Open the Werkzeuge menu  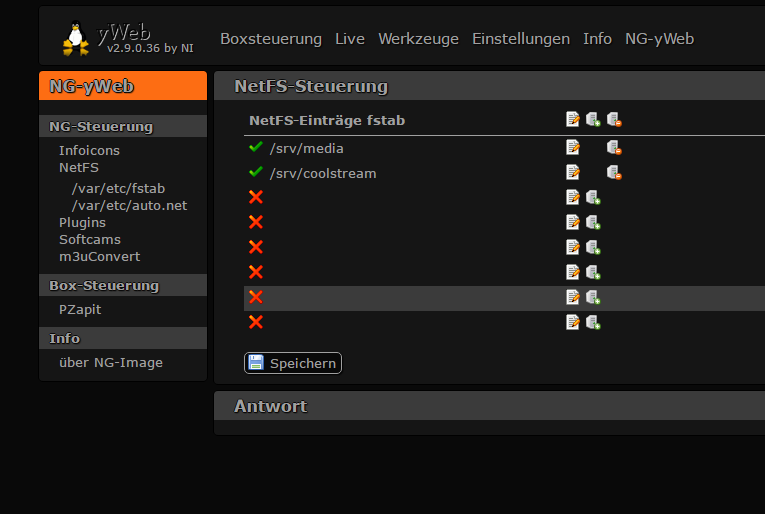418,39
